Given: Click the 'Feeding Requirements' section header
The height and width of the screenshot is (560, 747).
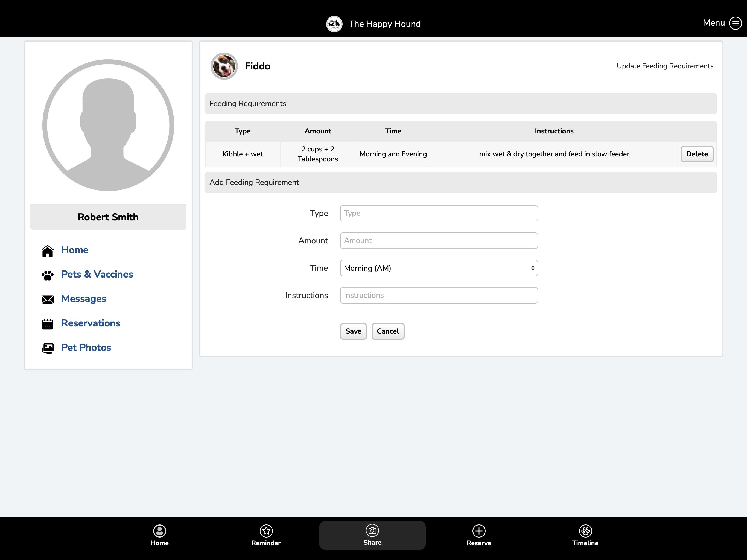Looking at the screenshot, I should [461, 104].
